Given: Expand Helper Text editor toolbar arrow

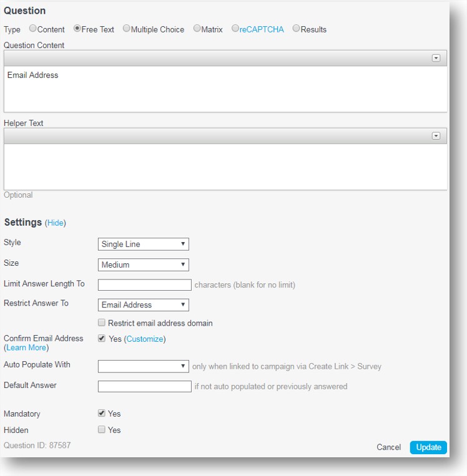Looking at the screenshot, I should coord(436,136).
